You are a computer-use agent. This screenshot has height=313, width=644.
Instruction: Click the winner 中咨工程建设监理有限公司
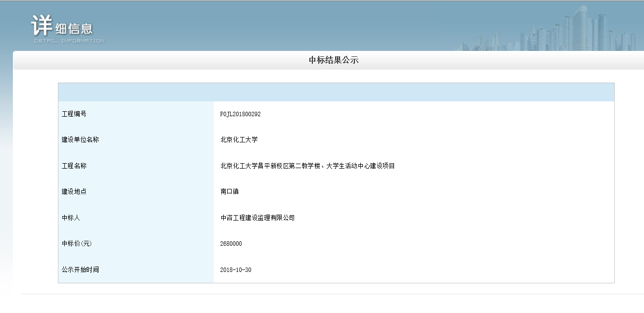pos(257,218)
